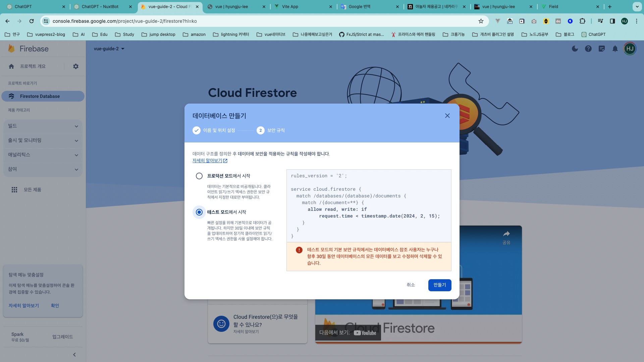
Task: Go forward in browser history
Action: [x=19, y=21]
